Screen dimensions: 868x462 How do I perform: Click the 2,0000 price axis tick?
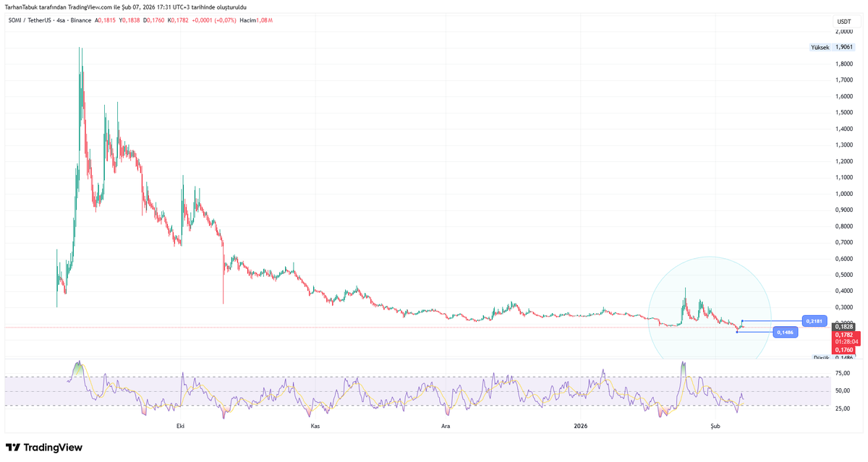click(x=843, y=32)
